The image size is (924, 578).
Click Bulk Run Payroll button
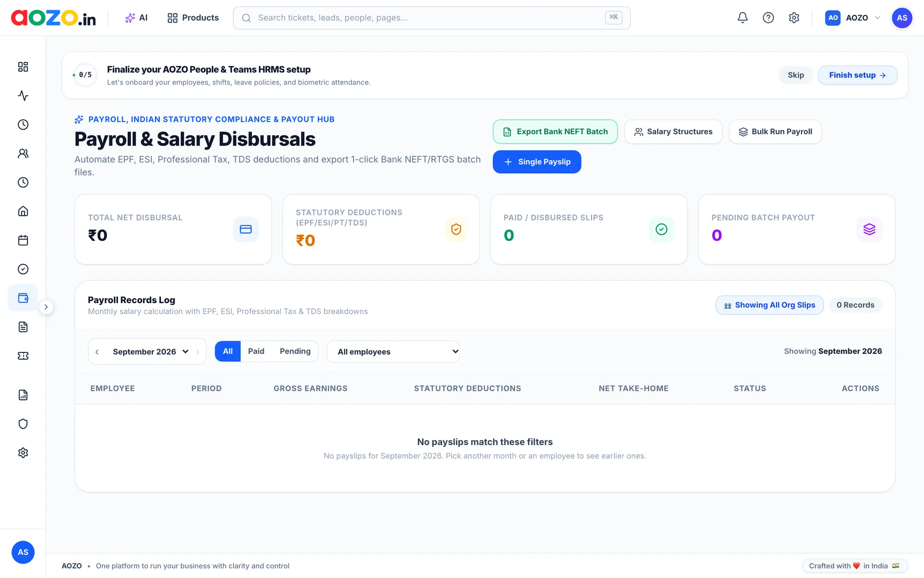(775, 132)
